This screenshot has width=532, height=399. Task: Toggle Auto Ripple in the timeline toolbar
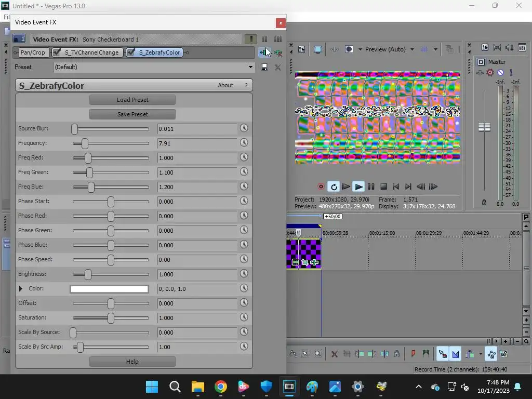pos(470,354)
